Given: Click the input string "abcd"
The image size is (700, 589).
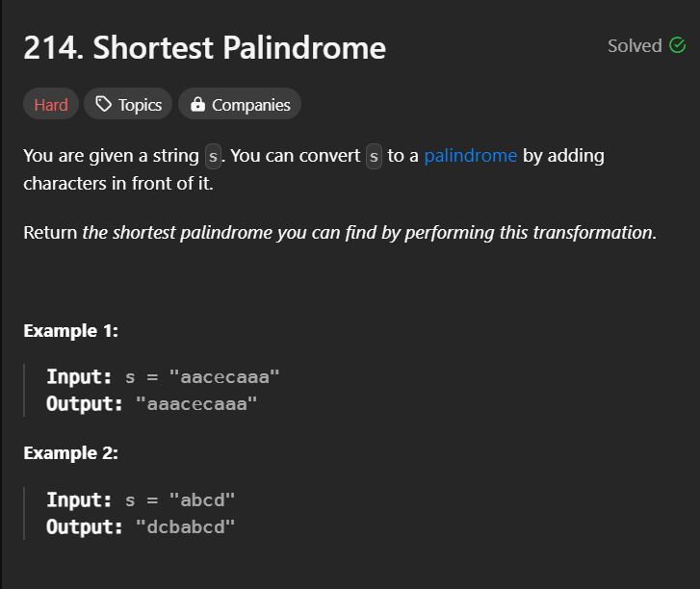Looking at the screenshot, I should tap(202, 499).
